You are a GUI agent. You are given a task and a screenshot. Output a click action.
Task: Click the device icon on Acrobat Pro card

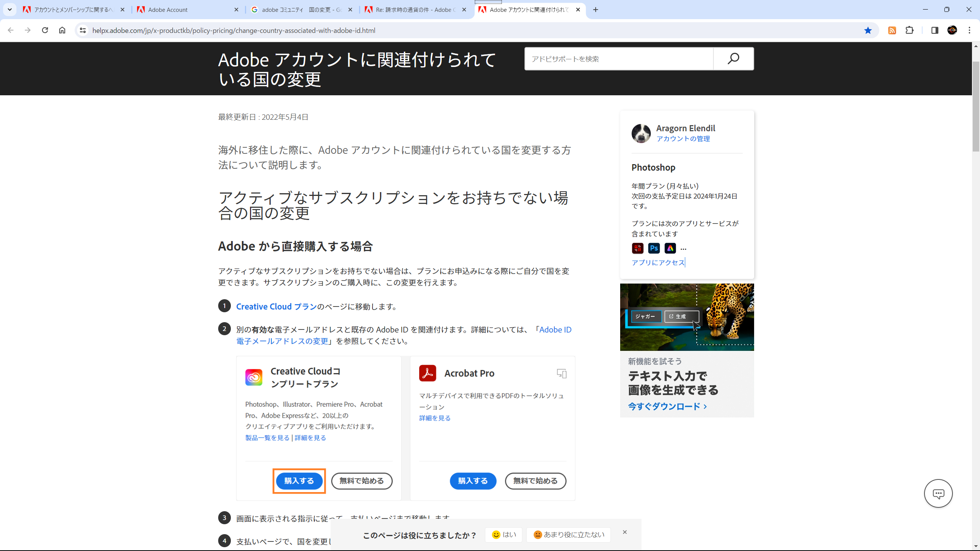click(x=562, y=373)
